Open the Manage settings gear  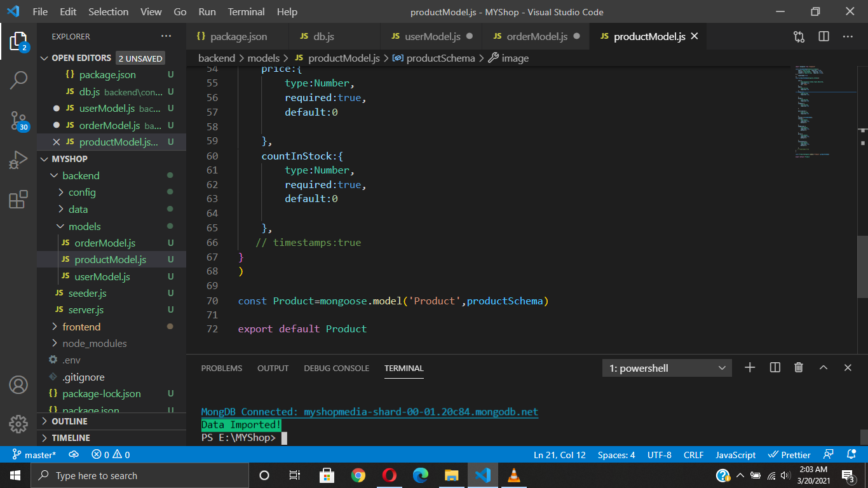[x=18, y=424]
